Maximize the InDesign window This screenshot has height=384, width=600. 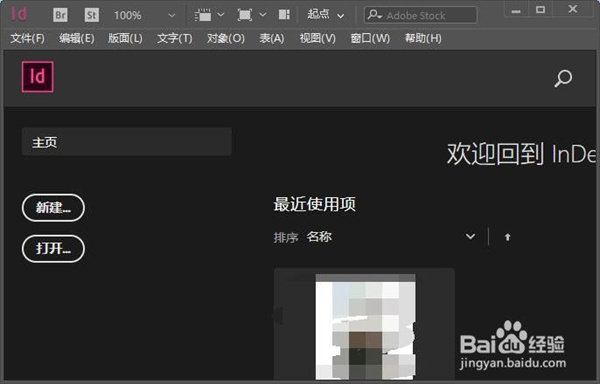[540, 9]
